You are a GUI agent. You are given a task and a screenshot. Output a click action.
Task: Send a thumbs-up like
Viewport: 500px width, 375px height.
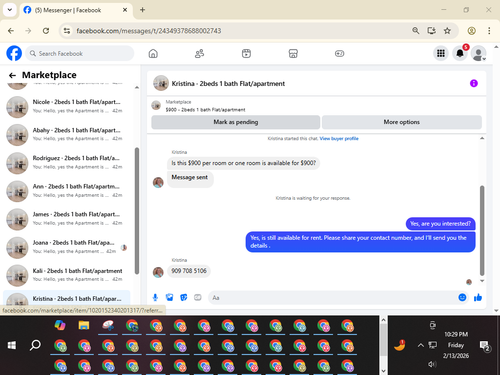(478, 297)
